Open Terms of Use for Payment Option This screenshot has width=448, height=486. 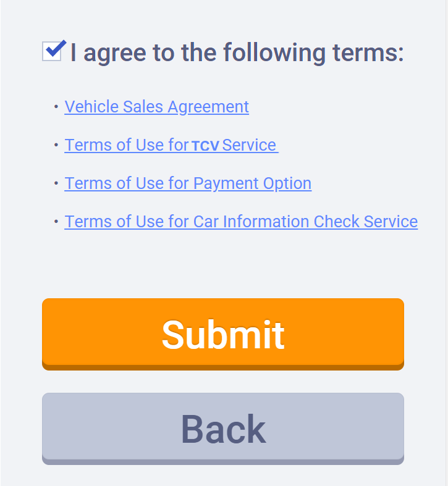tap(188, 183)
